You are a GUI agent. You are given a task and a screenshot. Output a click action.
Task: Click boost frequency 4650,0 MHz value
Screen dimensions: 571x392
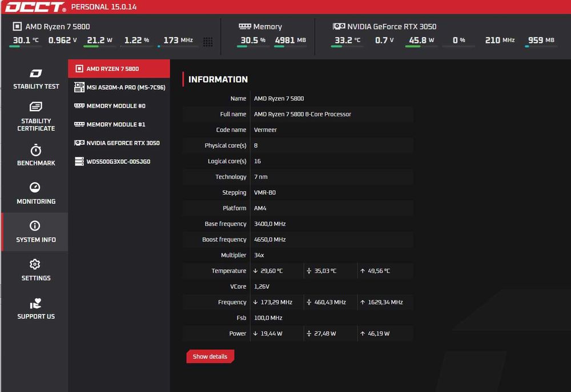pyautogui.click(x=270, y=239)
